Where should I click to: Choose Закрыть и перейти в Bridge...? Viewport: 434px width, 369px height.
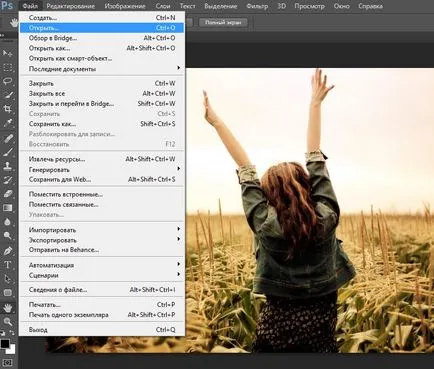[x=102, y=104]
